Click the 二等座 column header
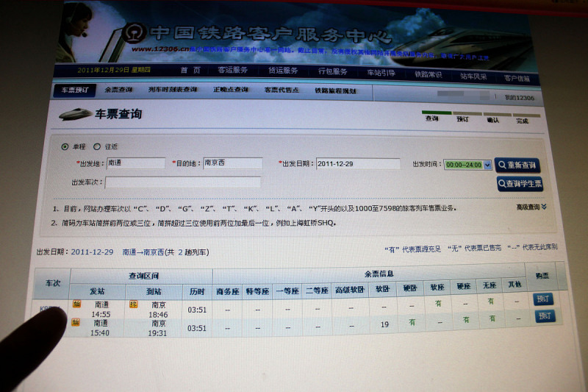This screenshot has width=588, height=392. tap(317, 290)
